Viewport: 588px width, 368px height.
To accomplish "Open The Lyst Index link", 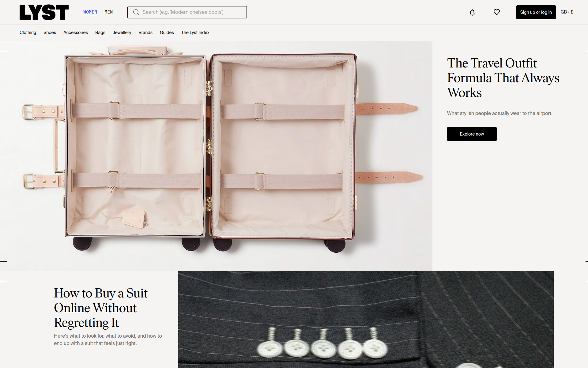I will point(195,33).
